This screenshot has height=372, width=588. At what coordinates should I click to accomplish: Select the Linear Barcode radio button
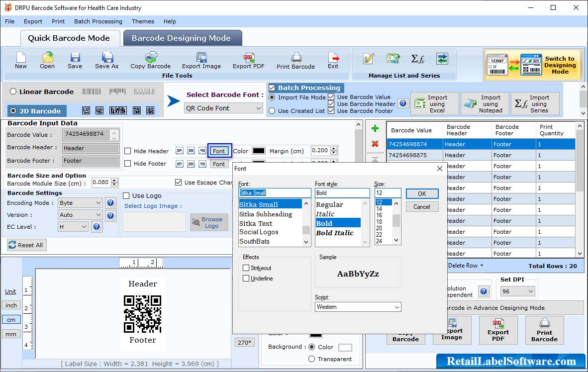click(x=13, y=92)
